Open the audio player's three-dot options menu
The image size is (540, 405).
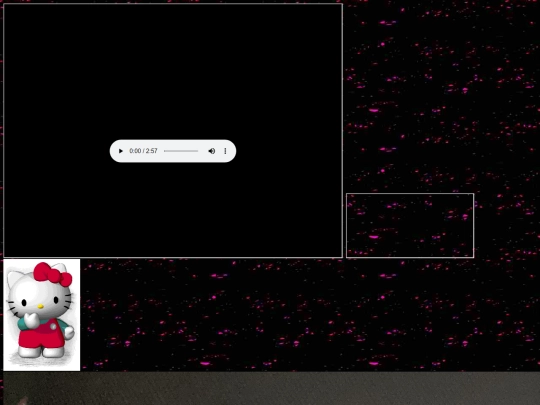[x=225, y=151]
